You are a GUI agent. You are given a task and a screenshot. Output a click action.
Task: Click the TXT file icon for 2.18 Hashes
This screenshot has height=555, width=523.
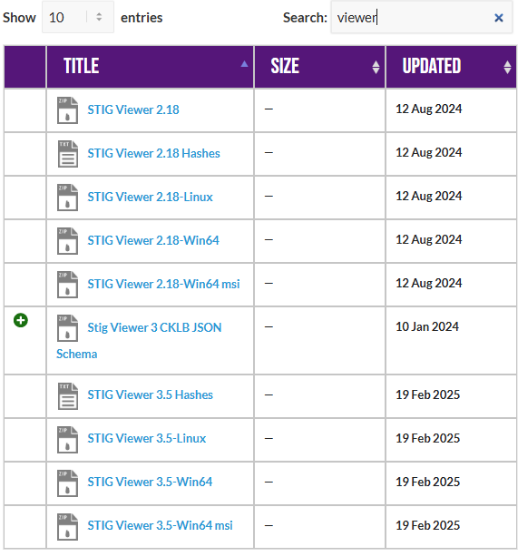pyautogui.click(x=67, y=154)
